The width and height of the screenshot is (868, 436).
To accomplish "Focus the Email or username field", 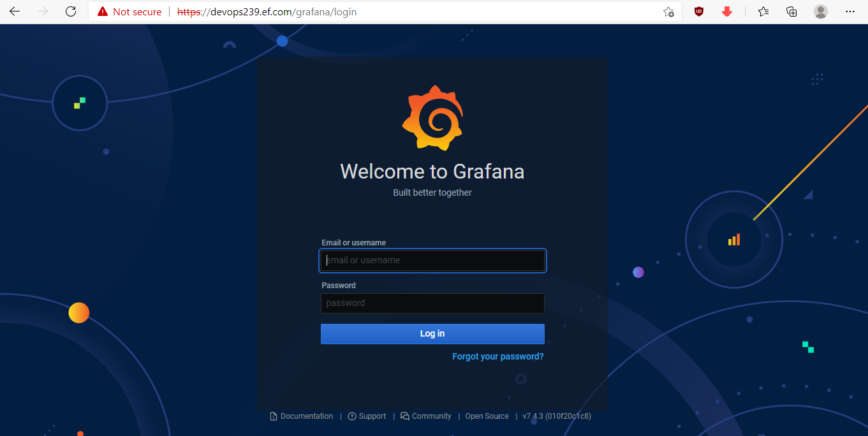I will tap(432, 260).
